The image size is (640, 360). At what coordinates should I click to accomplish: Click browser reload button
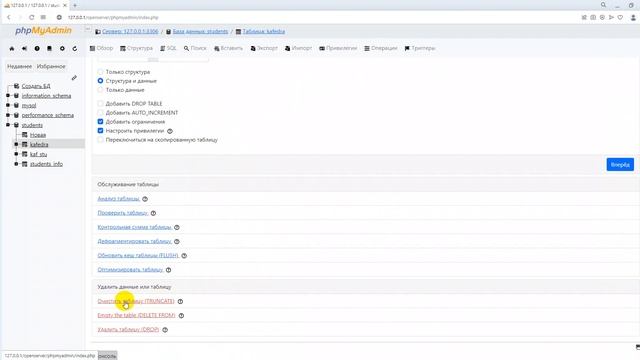[31, 18]
